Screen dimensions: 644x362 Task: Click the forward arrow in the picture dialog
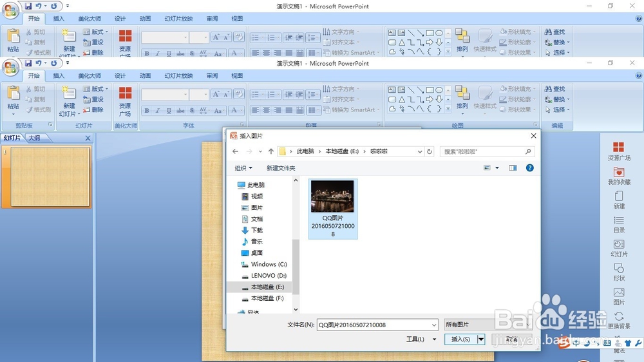(249, 151)
